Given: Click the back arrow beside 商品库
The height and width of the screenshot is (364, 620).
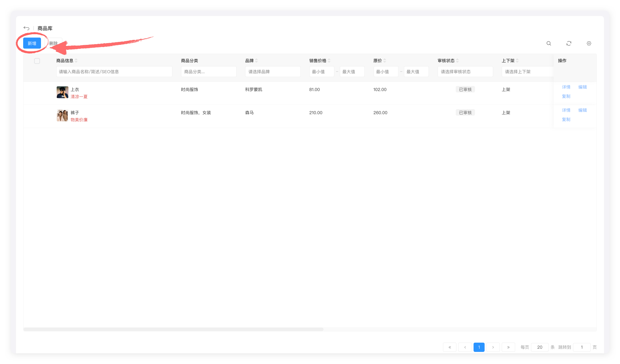Looking at the screenshot, I should click(x=26, y=28).
